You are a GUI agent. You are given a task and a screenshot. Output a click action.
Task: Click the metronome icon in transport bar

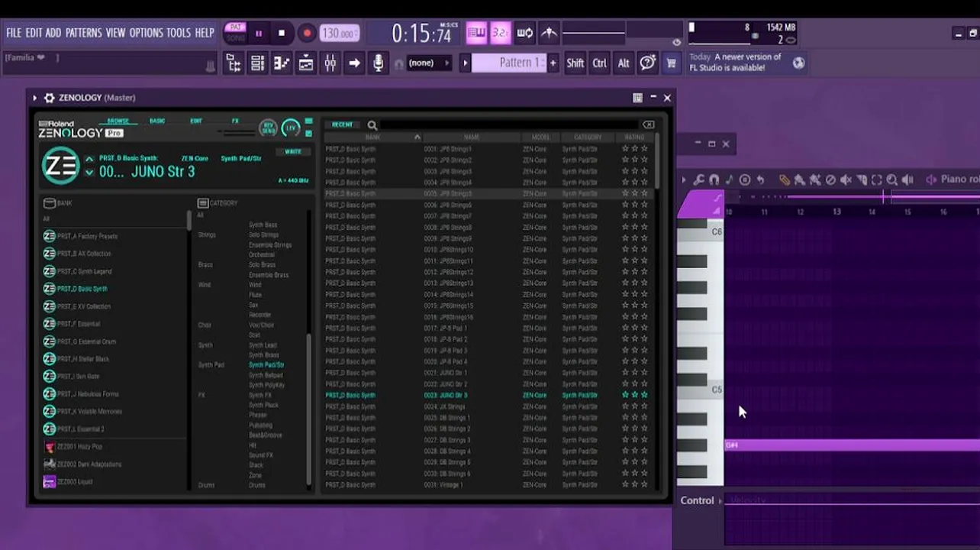click(549, 33)
